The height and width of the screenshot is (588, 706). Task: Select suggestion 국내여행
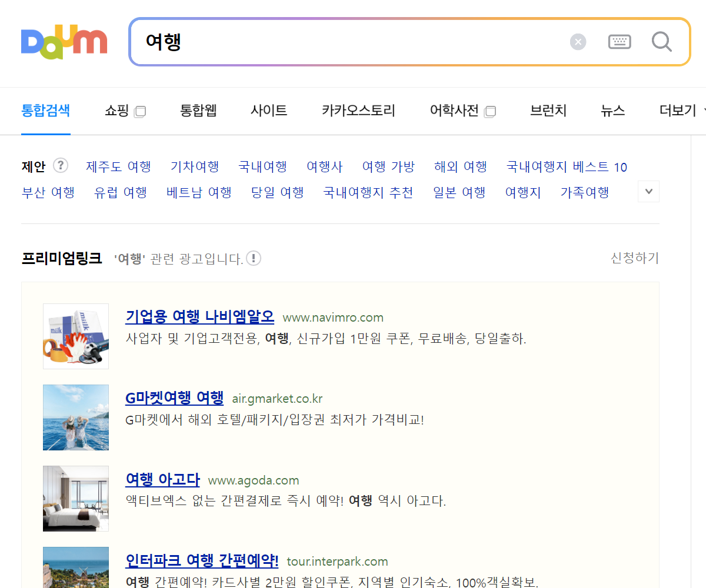262,167
